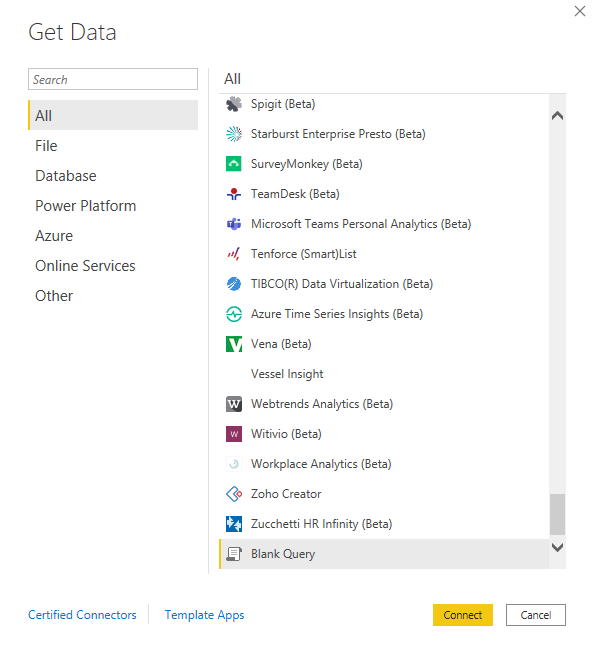The width and height of the screenshot is (595, 653).
Task: Click the connector list scrollbar thumb
Action: [x=557, y=514]
